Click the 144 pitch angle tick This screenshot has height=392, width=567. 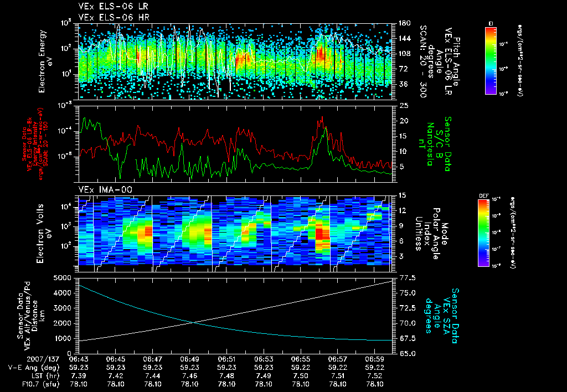tap(404, 38)
